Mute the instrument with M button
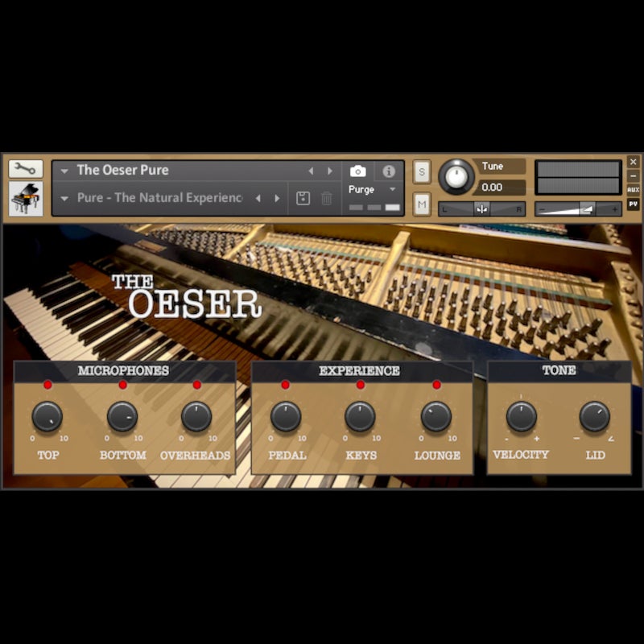Image resolution: width=644 pixels, height=644 pixels. click(422, 204)
